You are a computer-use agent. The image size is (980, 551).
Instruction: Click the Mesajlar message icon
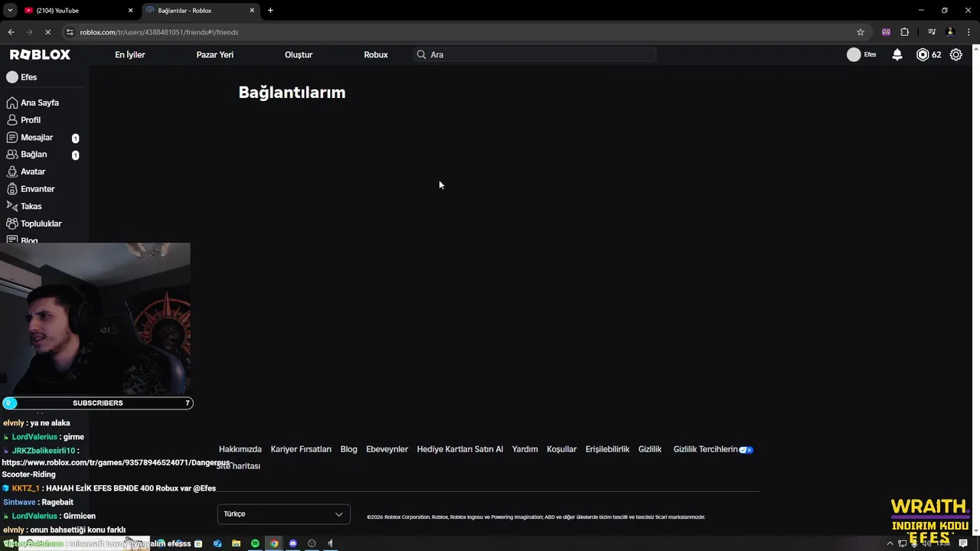(x=12, y=138)
